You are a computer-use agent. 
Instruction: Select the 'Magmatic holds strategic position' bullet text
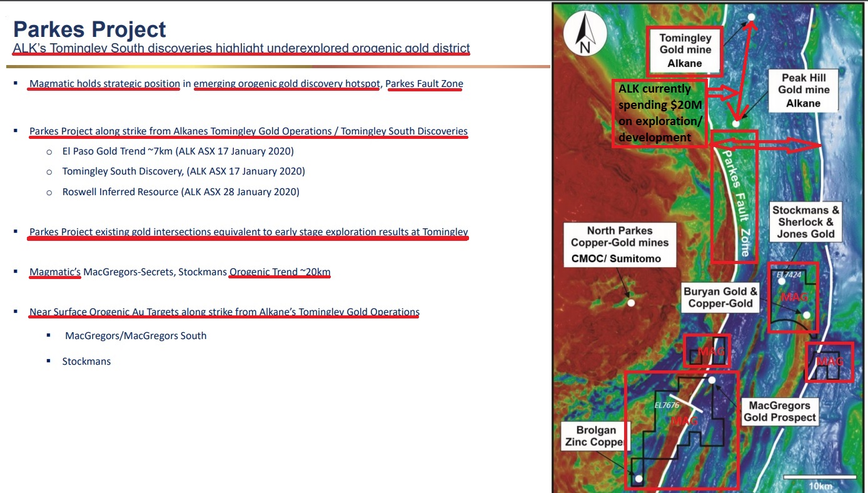(x=104, y=84)
